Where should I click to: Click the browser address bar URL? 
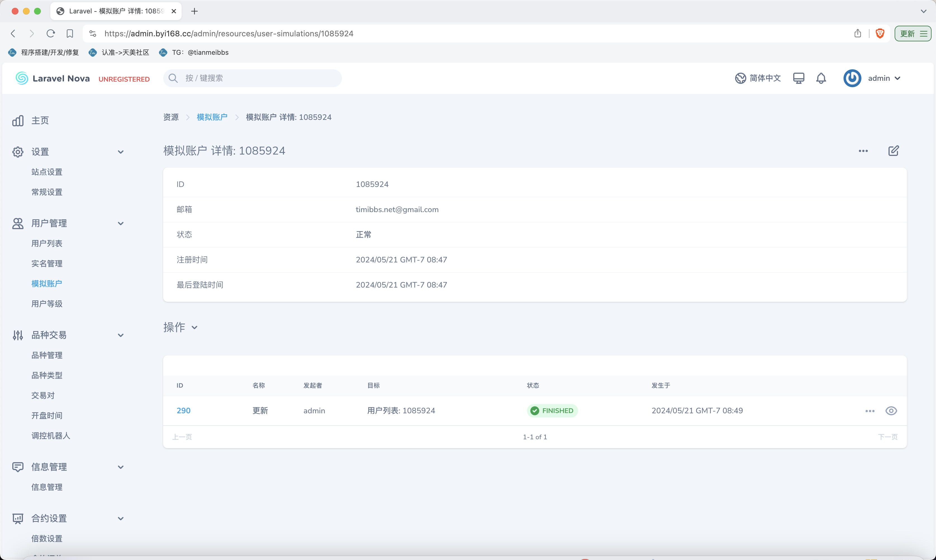click(229, 34)
